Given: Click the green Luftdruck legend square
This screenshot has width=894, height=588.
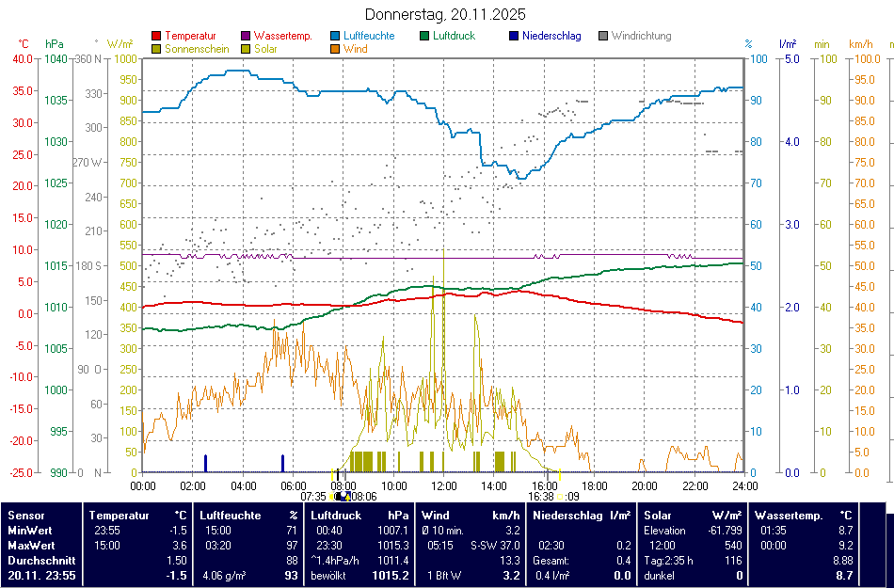Looking at the screenshot, I should 424,36.
